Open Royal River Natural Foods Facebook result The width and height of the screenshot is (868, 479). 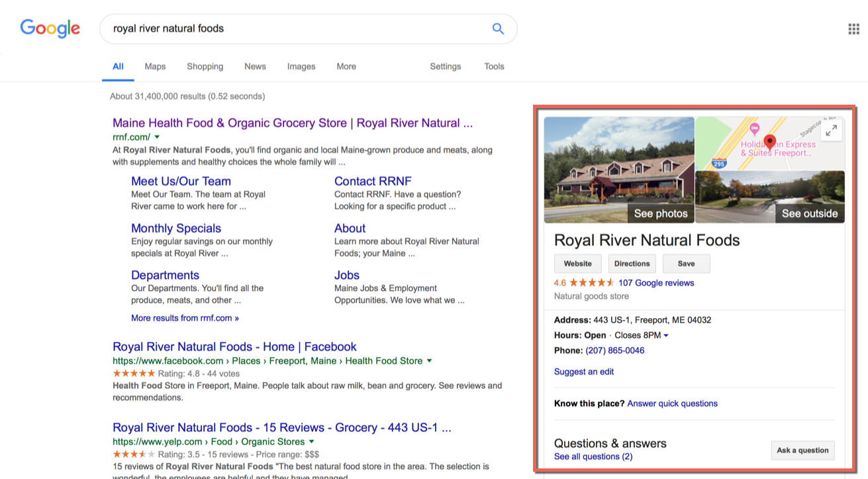pos(234,347)
